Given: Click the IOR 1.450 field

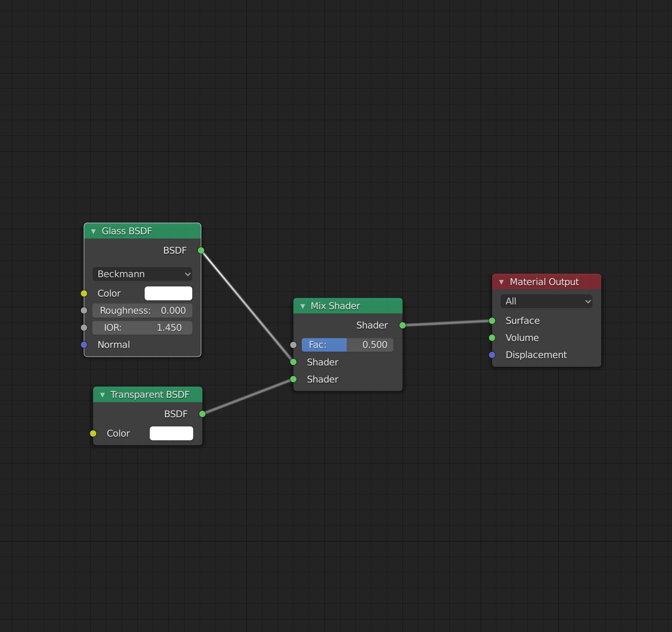Looking at the screenshot, I should coord(142,328).
